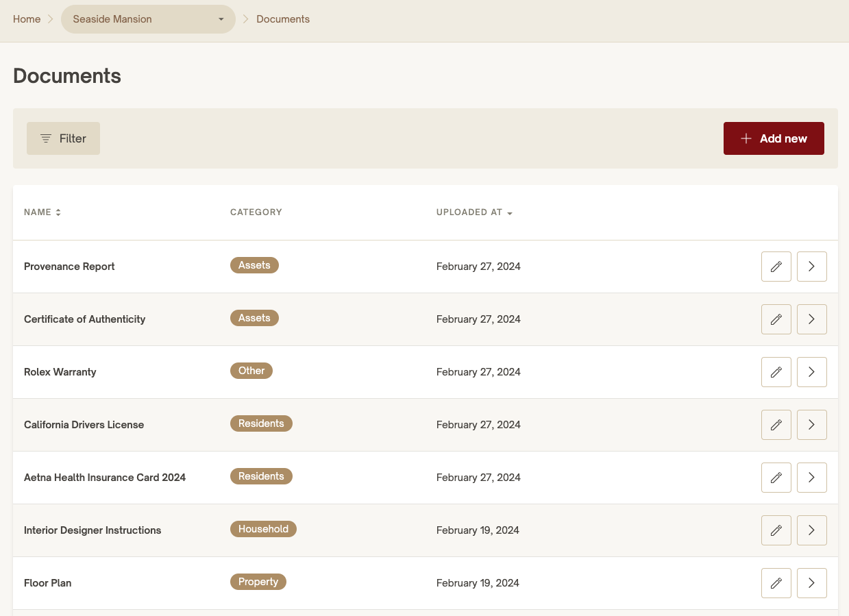Go to Home in the breadcrumb
Viewport: 849px width, 616px height.
point(27,19)
